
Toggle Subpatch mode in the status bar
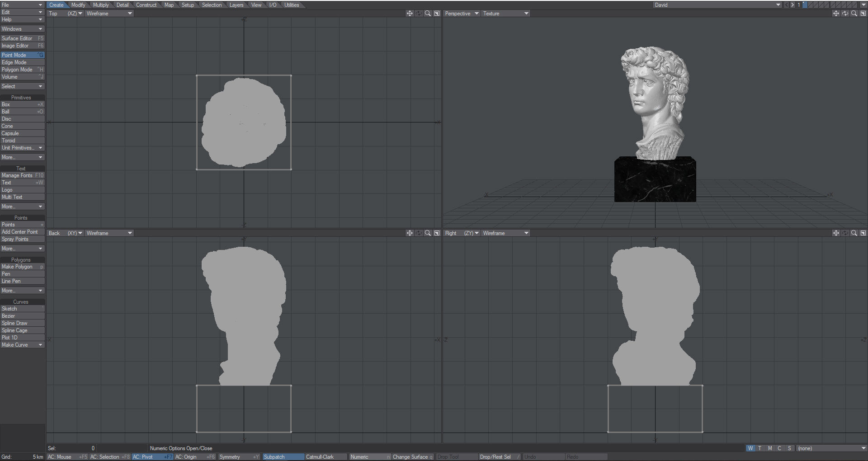tap(283, 457)
